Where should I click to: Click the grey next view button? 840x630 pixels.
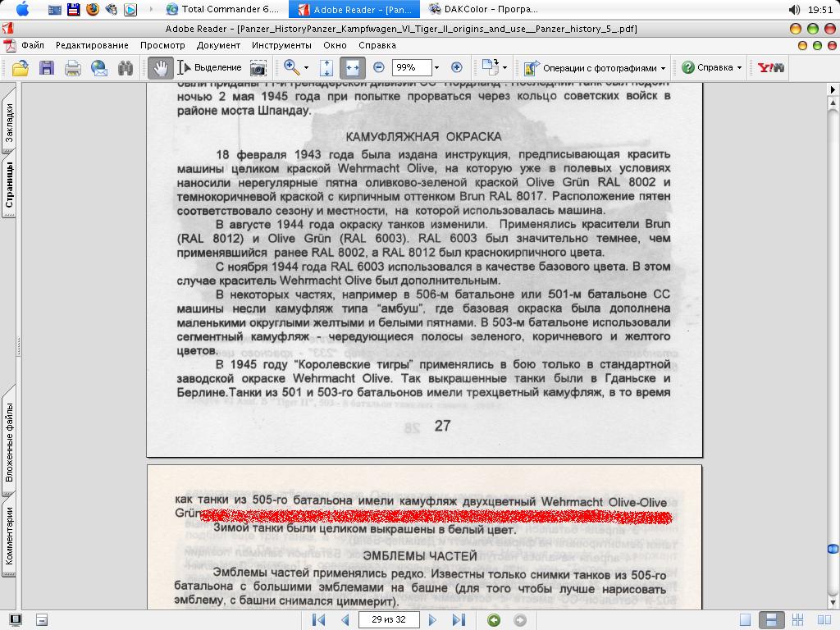[x=519, y=620]
